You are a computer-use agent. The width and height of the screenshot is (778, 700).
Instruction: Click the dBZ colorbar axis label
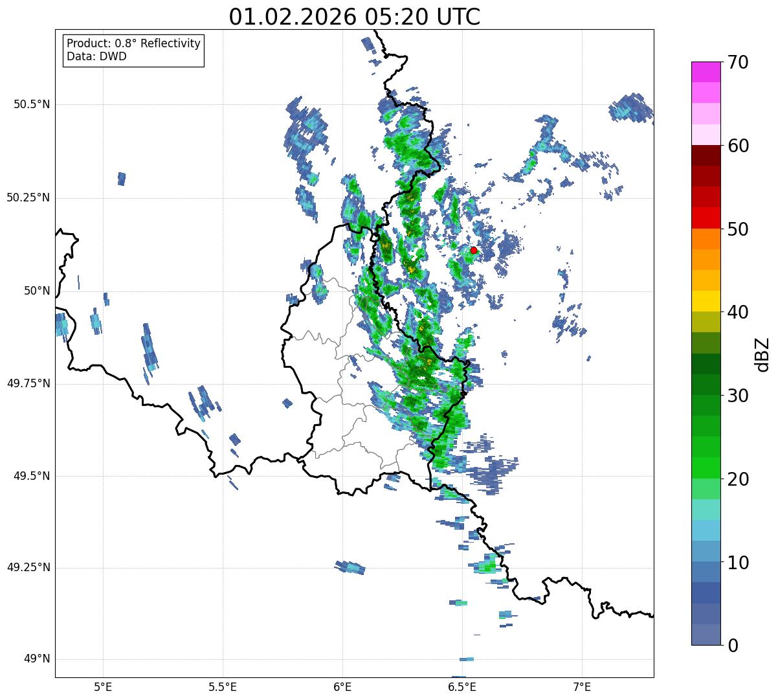tap(762, 354)
